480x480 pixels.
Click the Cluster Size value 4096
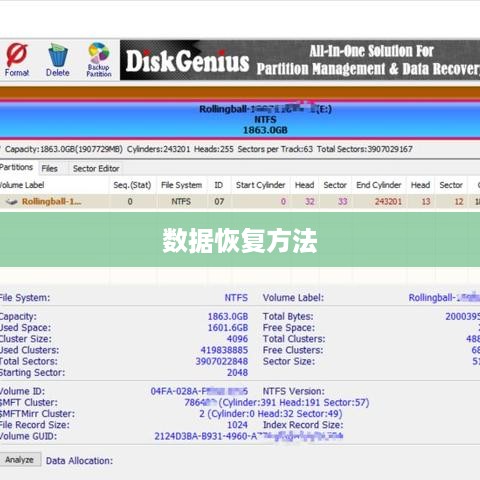pyautogui.click(x=237, y=339)
